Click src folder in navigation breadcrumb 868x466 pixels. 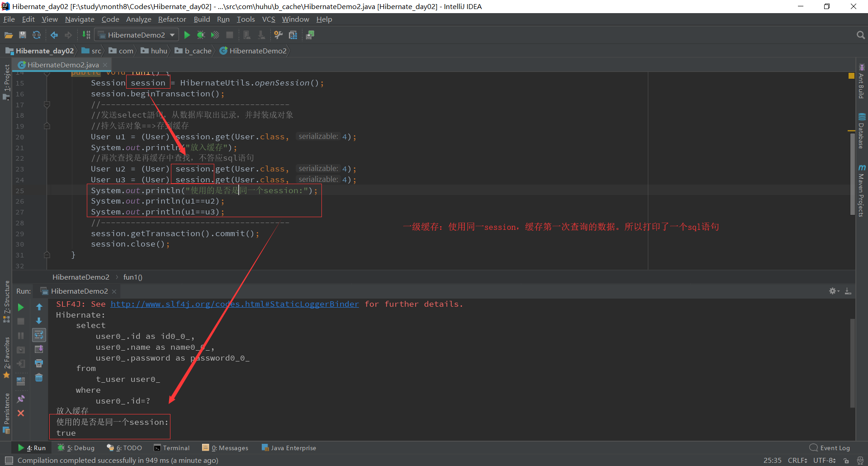[x=92, y=51]
